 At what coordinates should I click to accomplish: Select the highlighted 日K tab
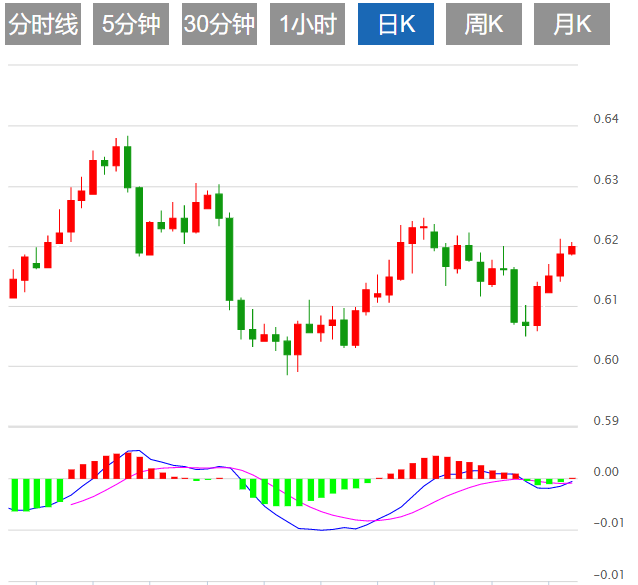pyautogui.click(x=394, y=25)
